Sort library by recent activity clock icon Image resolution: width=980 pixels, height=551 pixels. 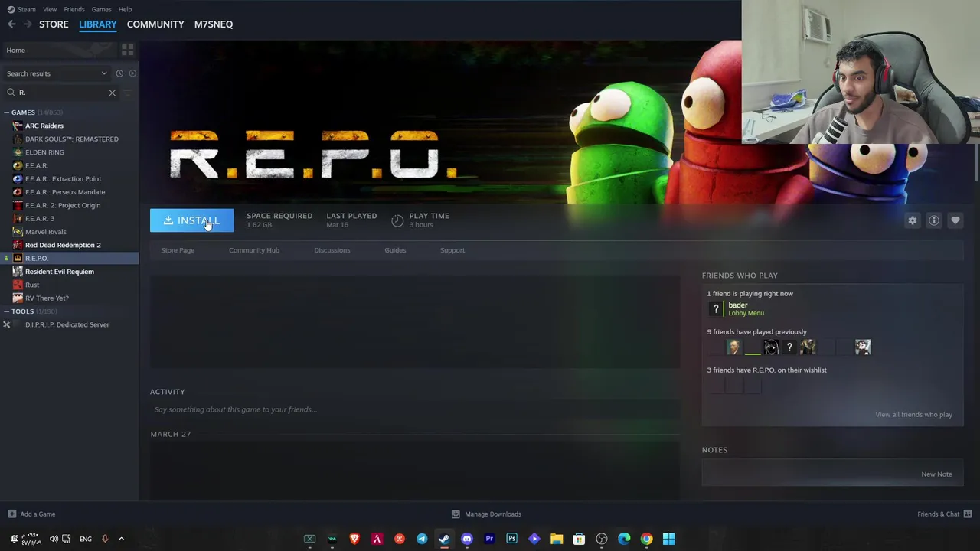(119, 73)
